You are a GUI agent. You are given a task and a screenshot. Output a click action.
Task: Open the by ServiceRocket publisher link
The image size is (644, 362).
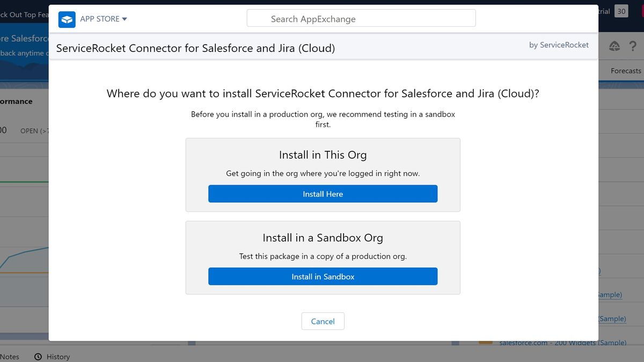[x=559, y=45]
